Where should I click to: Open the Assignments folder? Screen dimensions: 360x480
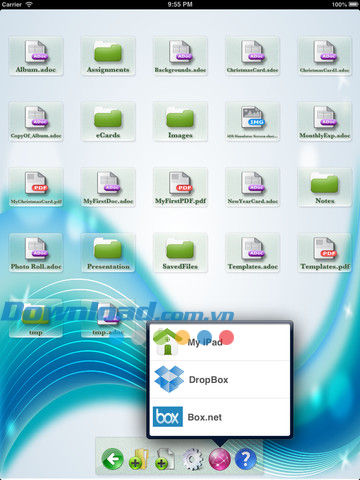[x=108, y=56]
